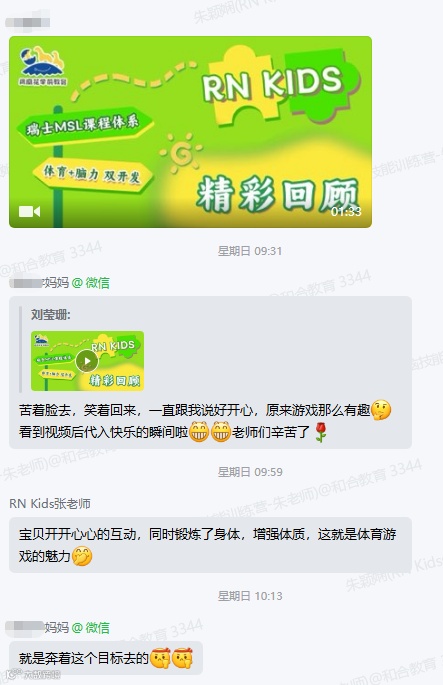Click the 星期日 09:59 timestamp
The image size is (443, 685).
coord(250,472)
